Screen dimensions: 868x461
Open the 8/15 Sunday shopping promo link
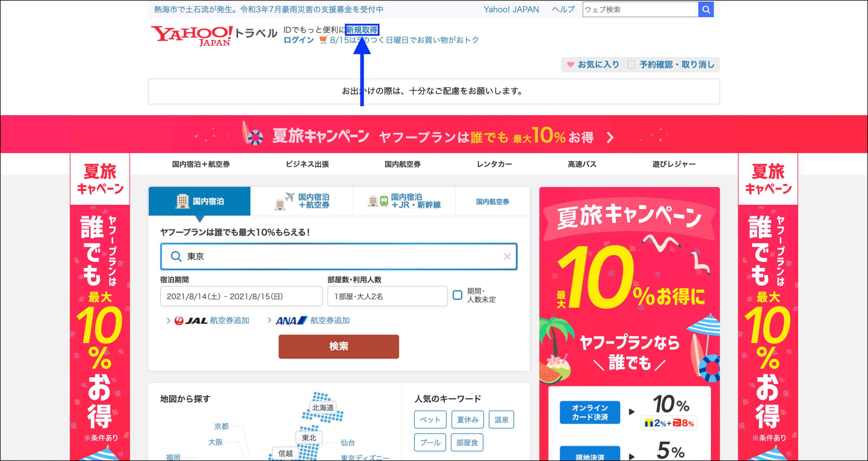[404, 40]
